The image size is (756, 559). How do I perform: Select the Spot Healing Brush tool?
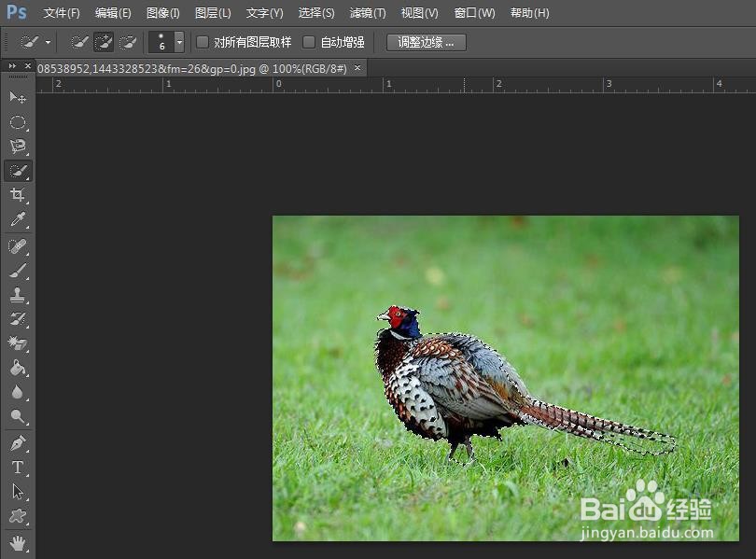(x=18, y=246)
